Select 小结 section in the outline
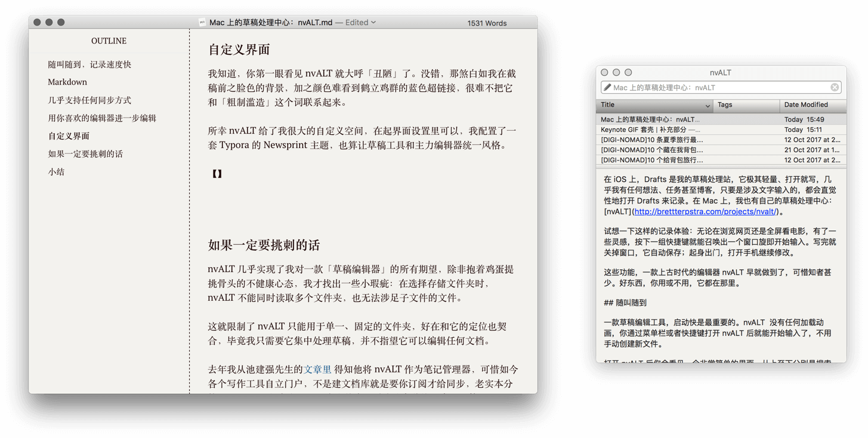Image resolution: width=868 pixels, height=438 pixels. click(56, 172)
